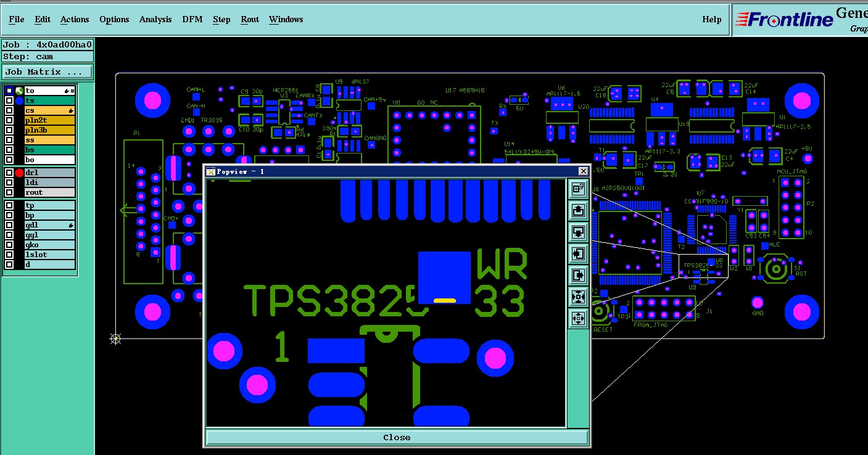Select the ldi layer name
This screenshot has height=455, width=868.
[x=49, y=182]
